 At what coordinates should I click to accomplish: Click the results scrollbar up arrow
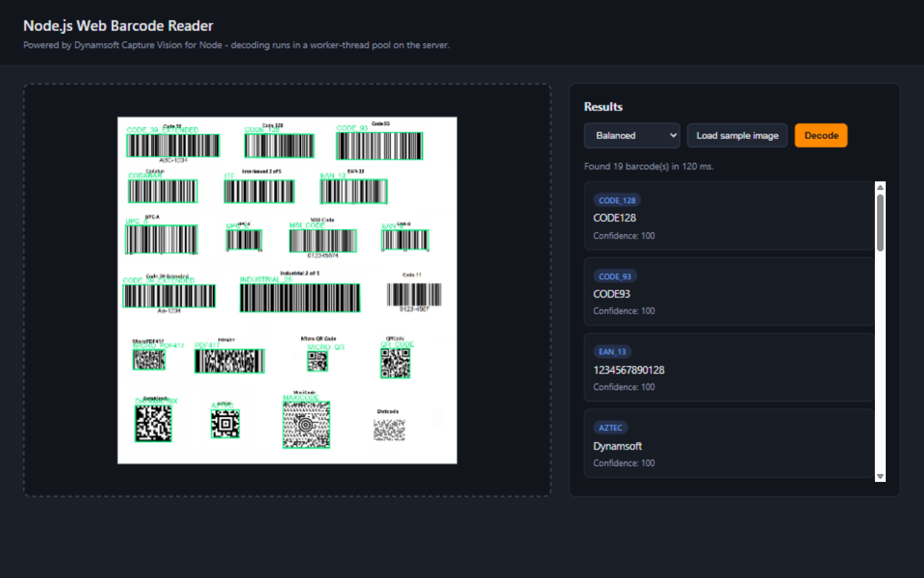tap(880, 187)
